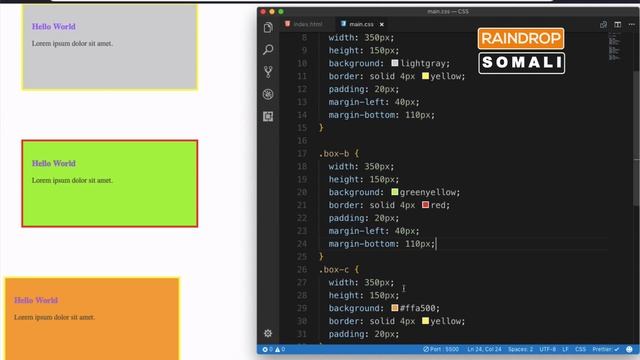Click the Split Editor icon

point(618,24)
